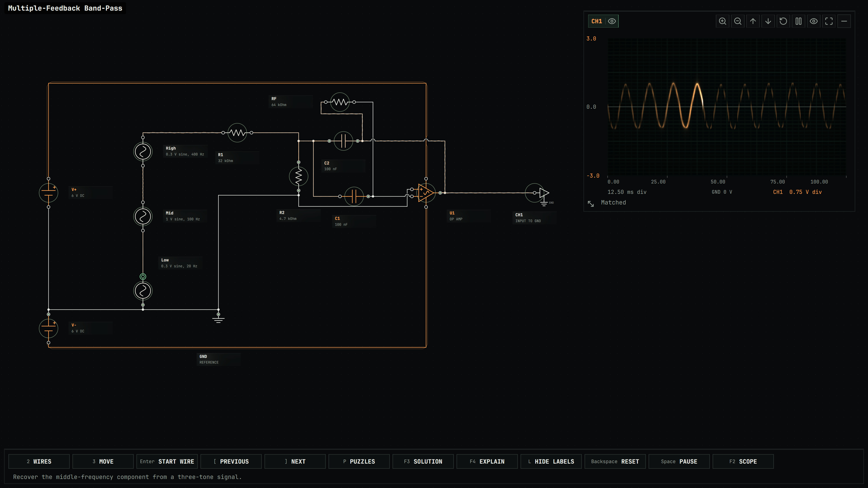This screenshot has height=488, width=868.
Task: Show the SOLUTION
Action: (423, 461)
